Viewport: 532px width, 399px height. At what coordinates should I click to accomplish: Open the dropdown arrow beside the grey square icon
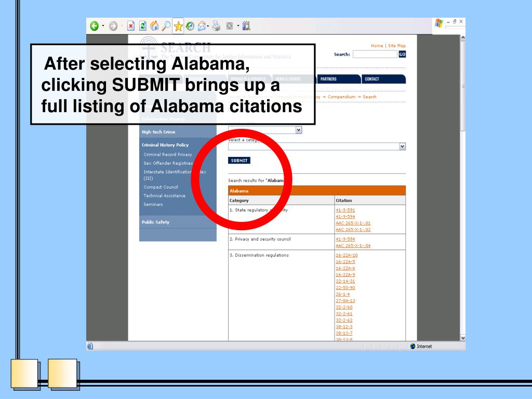click(238, 26)
